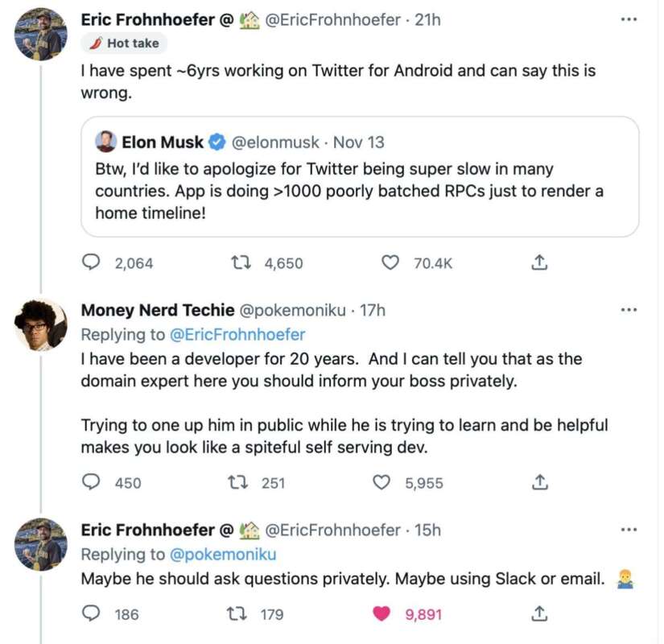The height and width of the screenshot is (644, 664).
Task: Share the Slack or email tweet
Action: coord(540,613)
